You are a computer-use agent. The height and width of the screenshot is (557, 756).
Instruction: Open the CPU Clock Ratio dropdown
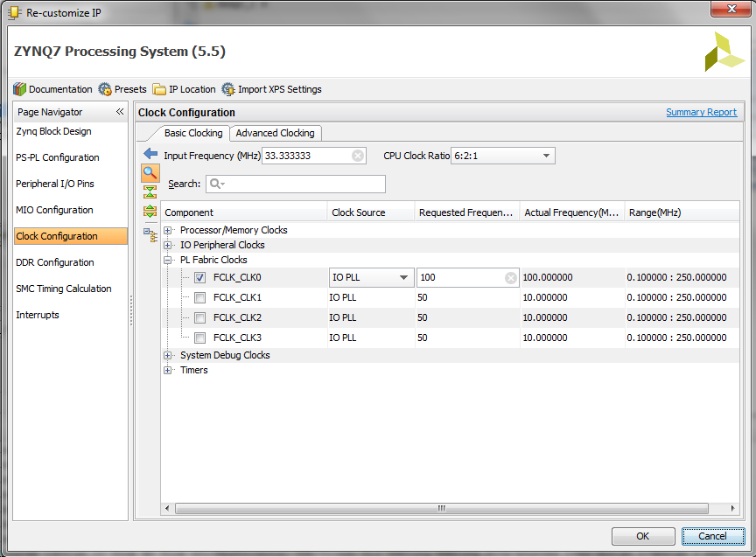[503, 156]
